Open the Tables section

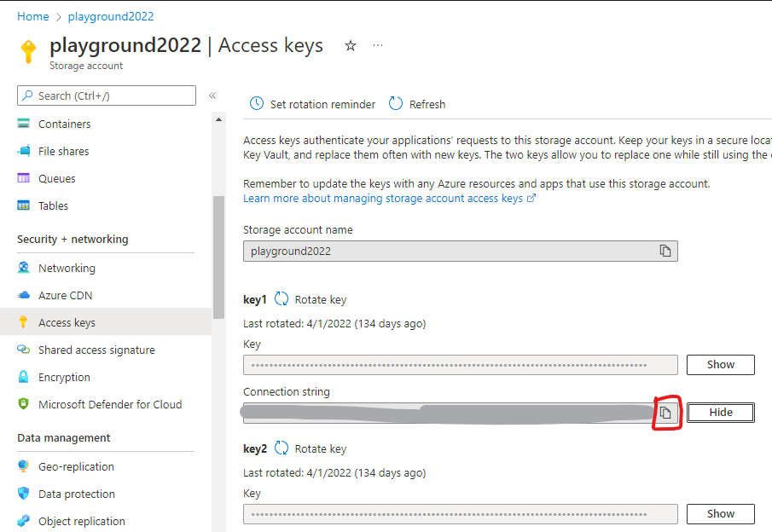[x=53, y=205]
